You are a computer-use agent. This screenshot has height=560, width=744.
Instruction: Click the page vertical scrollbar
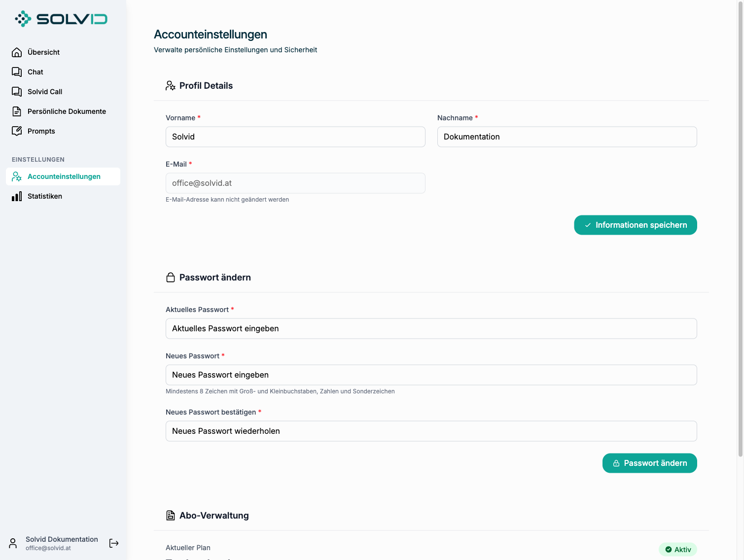(x=741, y=229)
